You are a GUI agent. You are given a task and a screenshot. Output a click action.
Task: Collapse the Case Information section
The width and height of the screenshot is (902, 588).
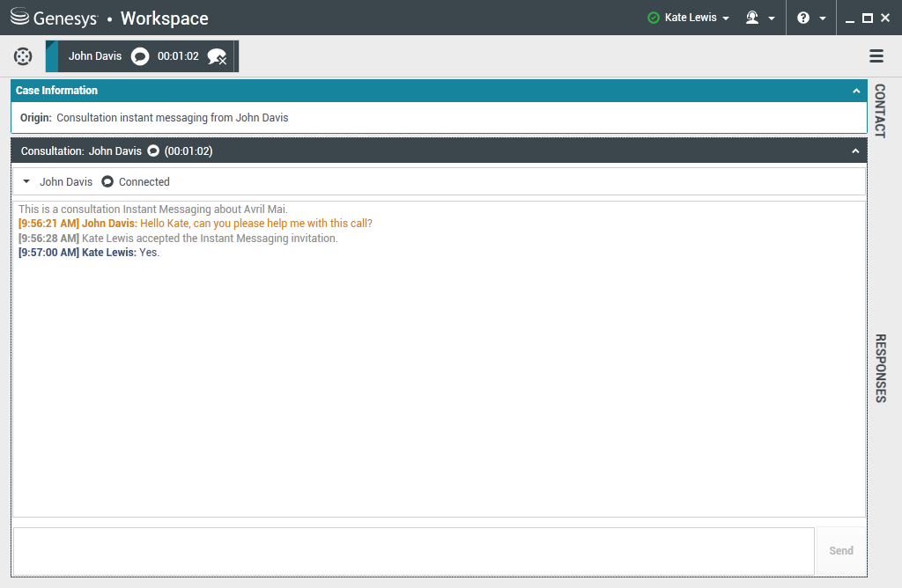pos(855,91)
